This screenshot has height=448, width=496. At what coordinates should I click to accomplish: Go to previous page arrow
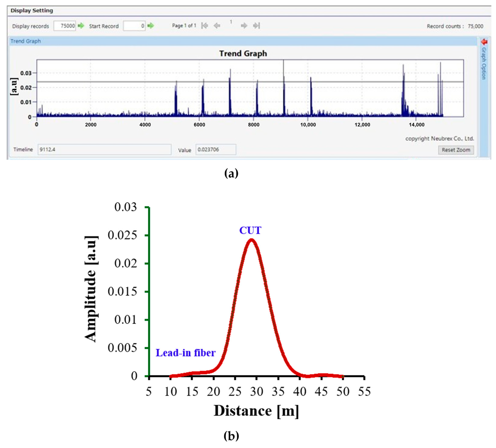coord(217,26)
